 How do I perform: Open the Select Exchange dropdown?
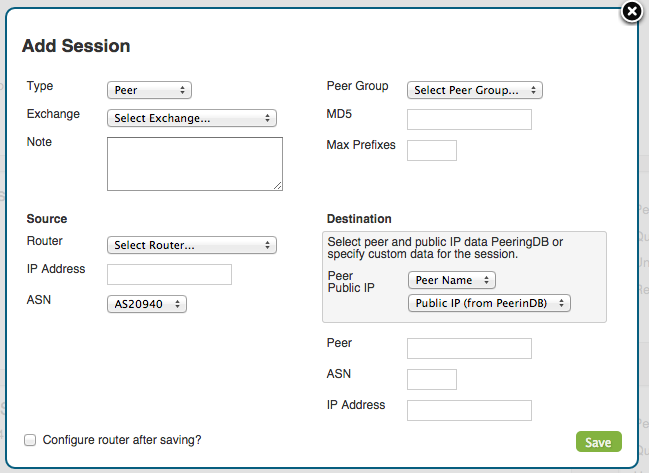(x=192, y=118)
